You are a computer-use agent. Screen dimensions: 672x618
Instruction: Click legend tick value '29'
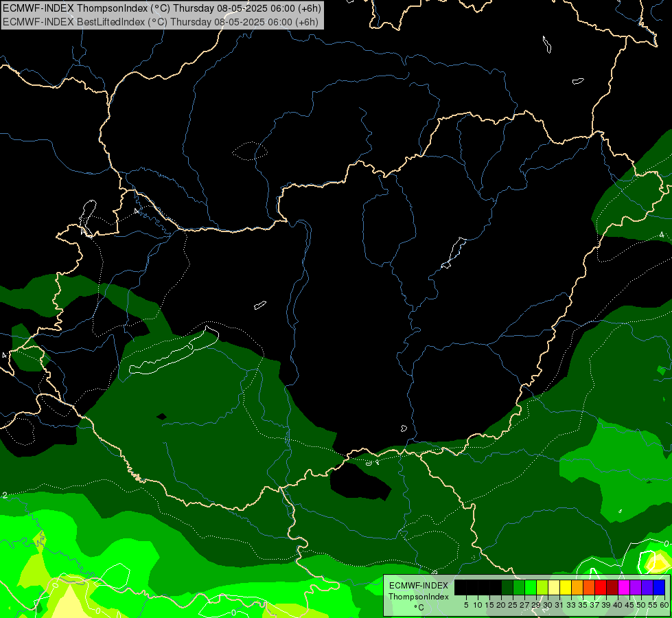pos(535,605)
